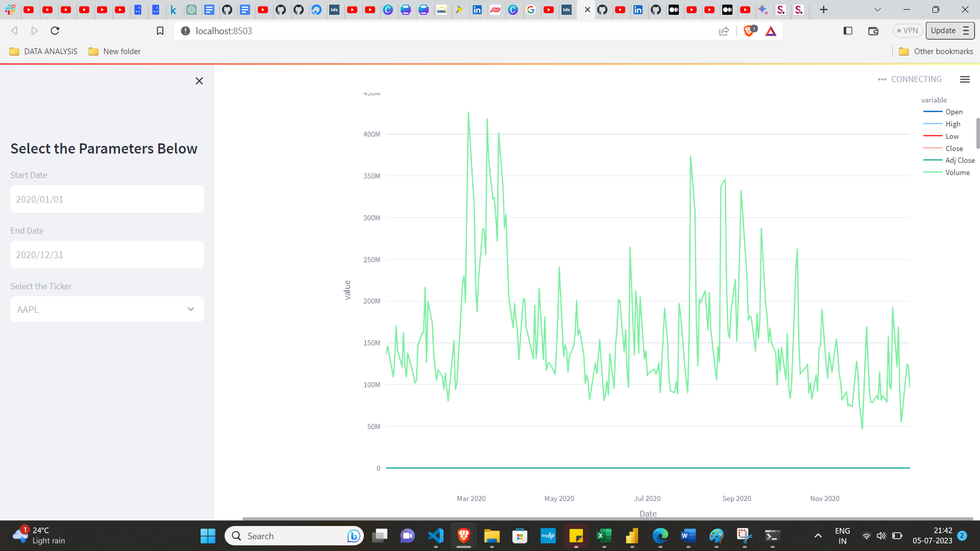The image size is (980, 551).
Task: Open the DATA ANALYSIS bookmarks folder
Action: click(x=43, y=51)
